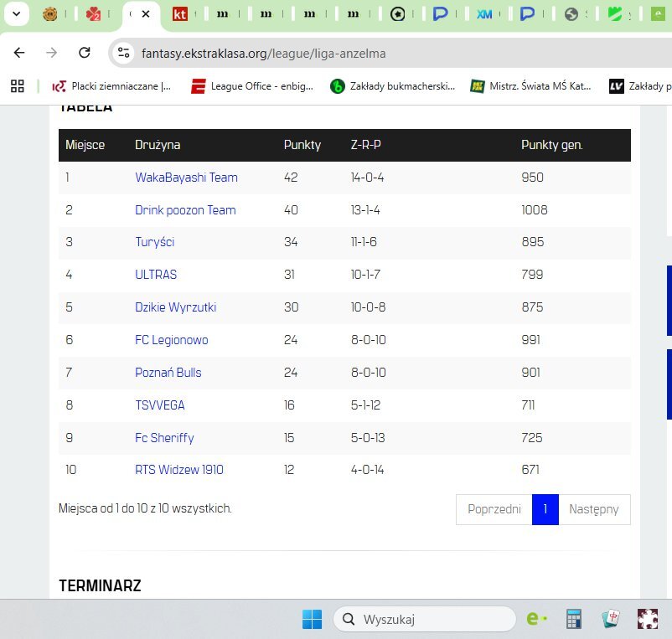Open the puzzle app taskbar icon
672x639 pixels.
(x=648, y=619)
